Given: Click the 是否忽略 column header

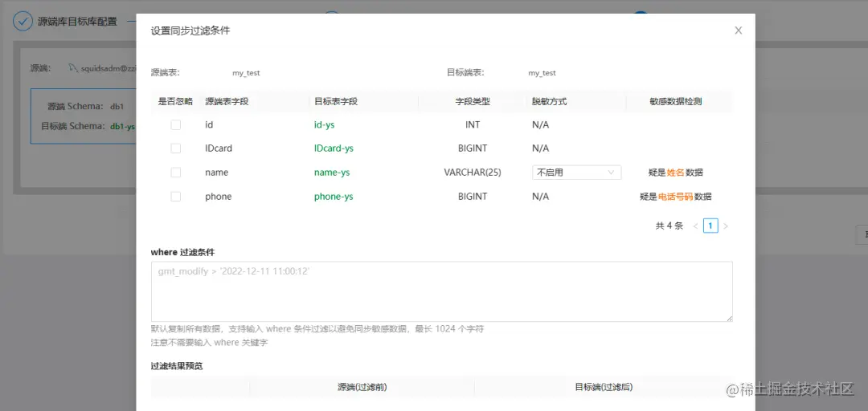Looking at the screenshot, I should [x=175, y=102].
